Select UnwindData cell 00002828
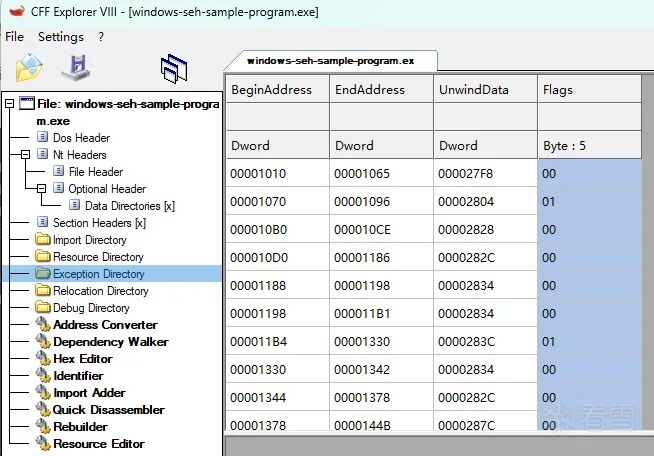654x456 pixels. pos(485,229)
